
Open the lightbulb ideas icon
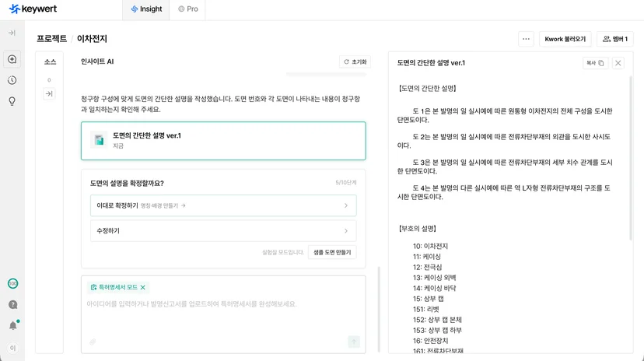pyautogui.click(x=12, y=101)
